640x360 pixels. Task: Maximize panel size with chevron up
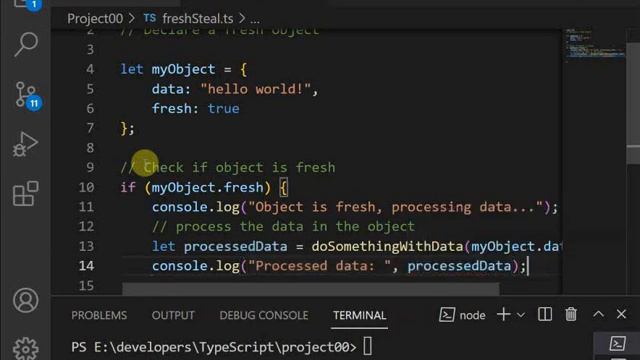coord(598,314)
